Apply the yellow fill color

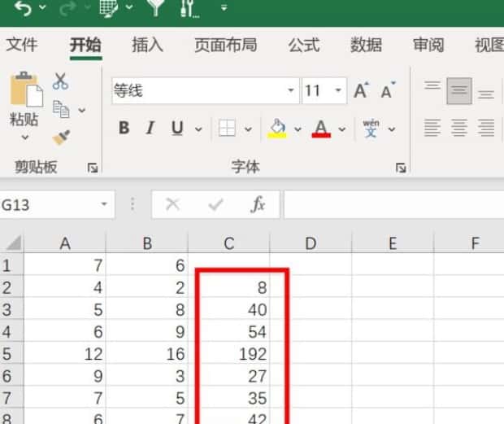[x=277, y=129]
